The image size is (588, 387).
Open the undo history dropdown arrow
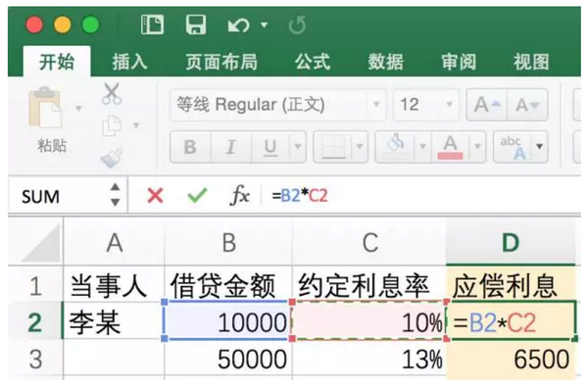click(264, 25)
